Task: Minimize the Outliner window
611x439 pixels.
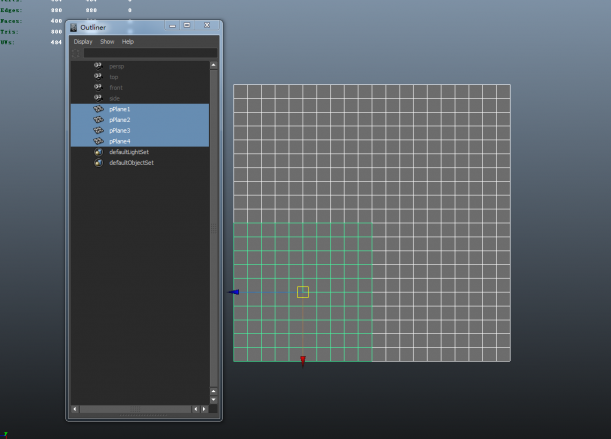Action: point(172,26)
